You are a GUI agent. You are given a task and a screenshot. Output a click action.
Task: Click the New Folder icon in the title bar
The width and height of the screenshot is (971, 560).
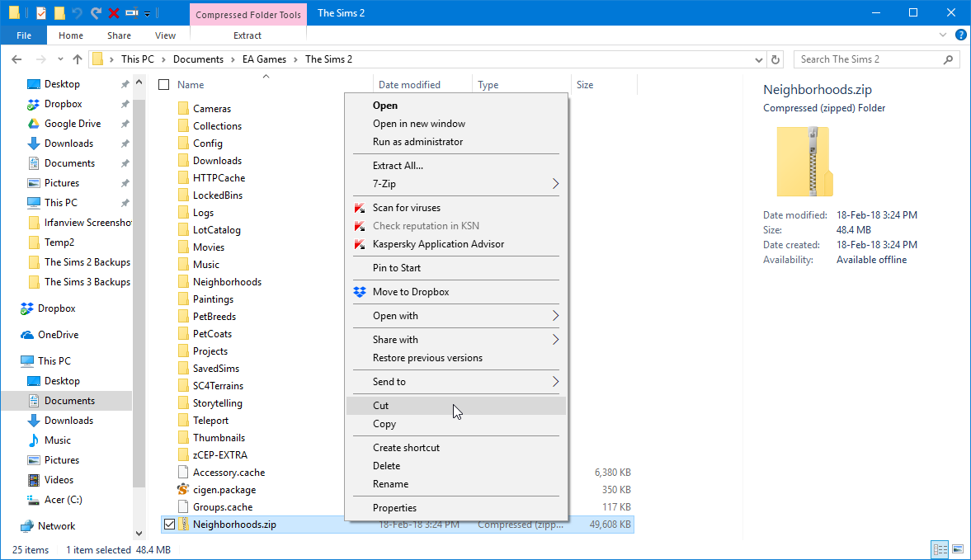point(59,12)
